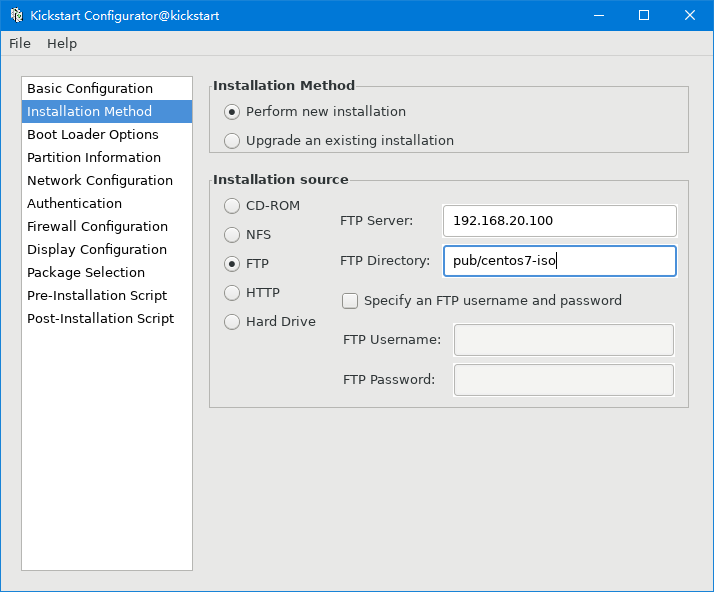Click the FTP Password field
The width and height of the screenshot is (714, 592).
tap(564, 380)
